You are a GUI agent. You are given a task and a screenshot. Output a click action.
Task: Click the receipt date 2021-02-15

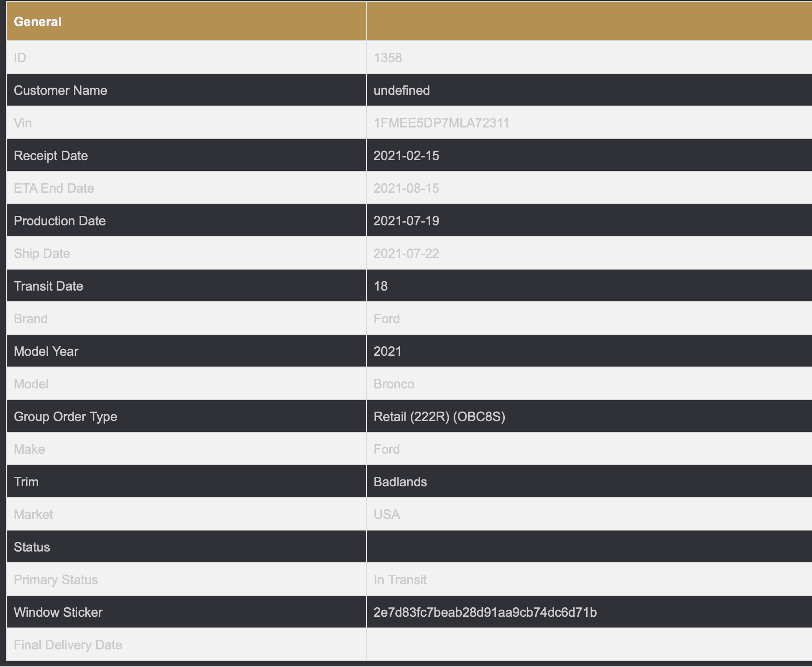tap(406, 155)
